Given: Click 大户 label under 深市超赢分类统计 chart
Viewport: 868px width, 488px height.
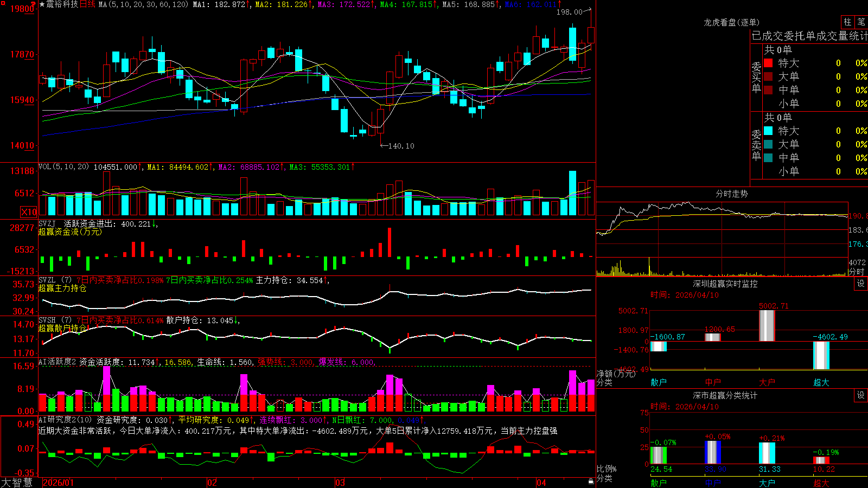Looking at the screenshot, I should [767, 483].
